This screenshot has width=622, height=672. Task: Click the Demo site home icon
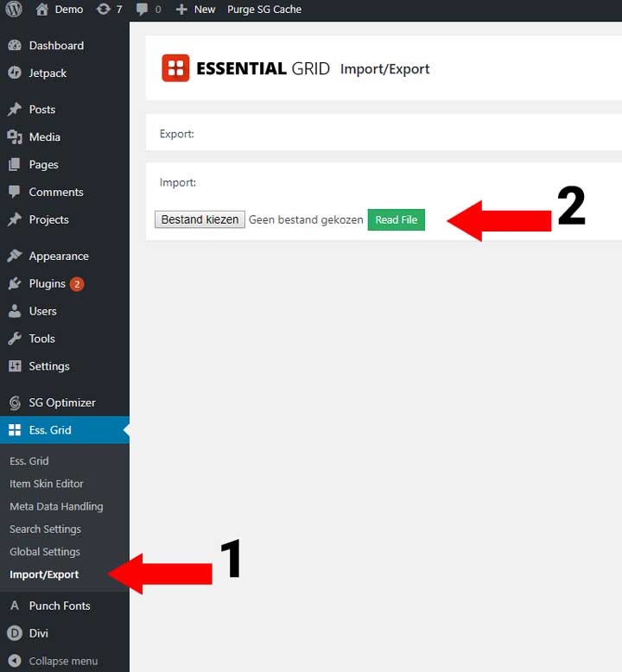[x=42, y=9]
